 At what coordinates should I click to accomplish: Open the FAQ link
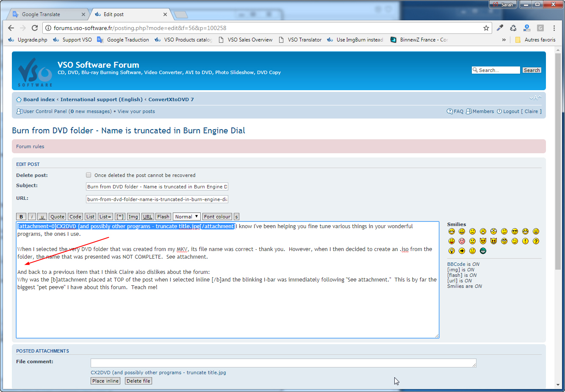point(455,111)
